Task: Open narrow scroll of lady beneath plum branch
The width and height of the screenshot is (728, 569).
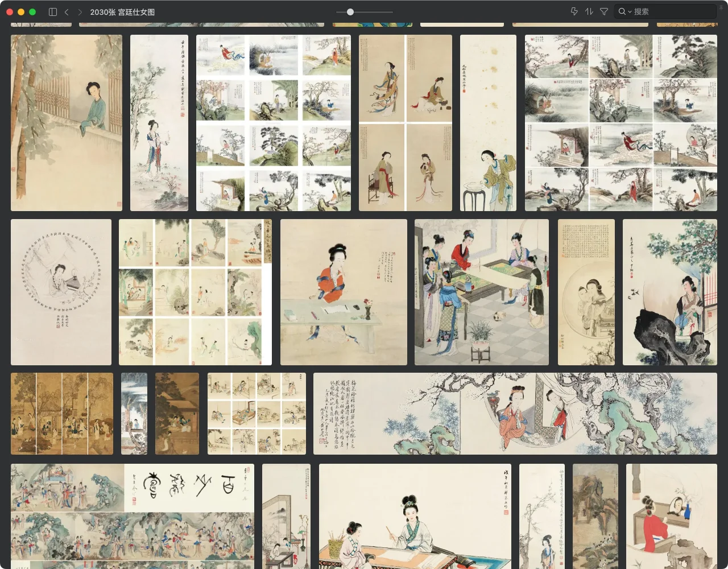Action: pos(542,516)
